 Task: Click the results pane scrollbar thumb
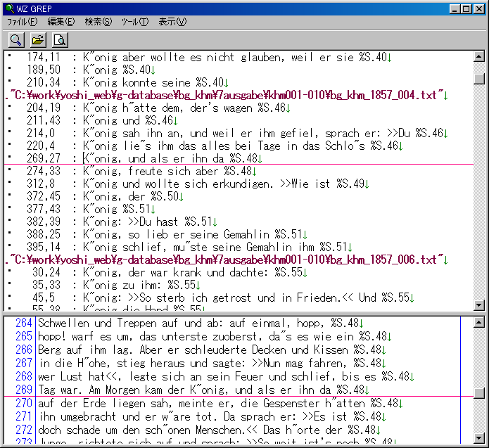[478, 79]
